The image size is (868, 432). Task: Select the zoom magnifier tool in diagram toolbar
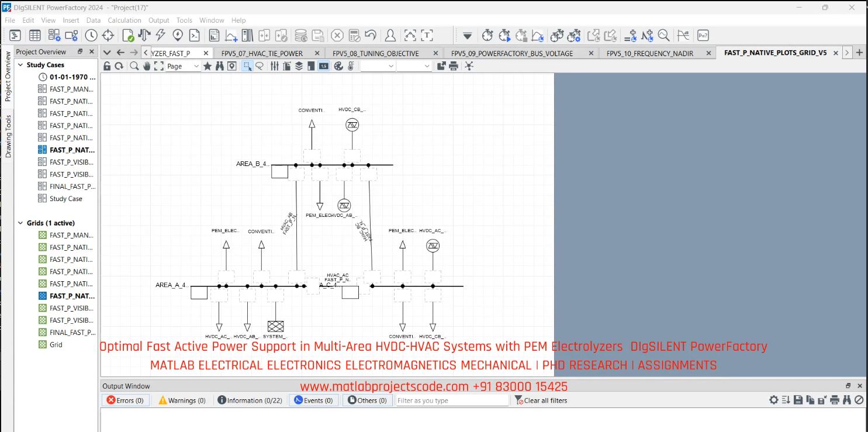(x=134, y=66)
